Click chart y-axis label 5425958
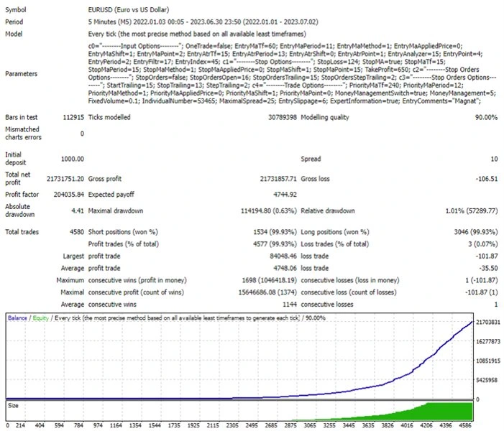Viewport: 504px width, 431px height. 487,380
